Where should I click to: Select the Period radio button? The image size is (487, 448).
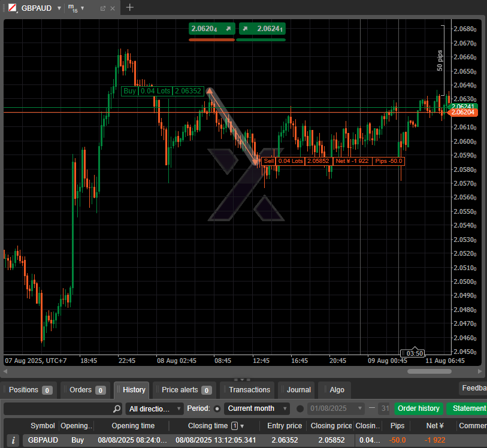click(217, 408)
